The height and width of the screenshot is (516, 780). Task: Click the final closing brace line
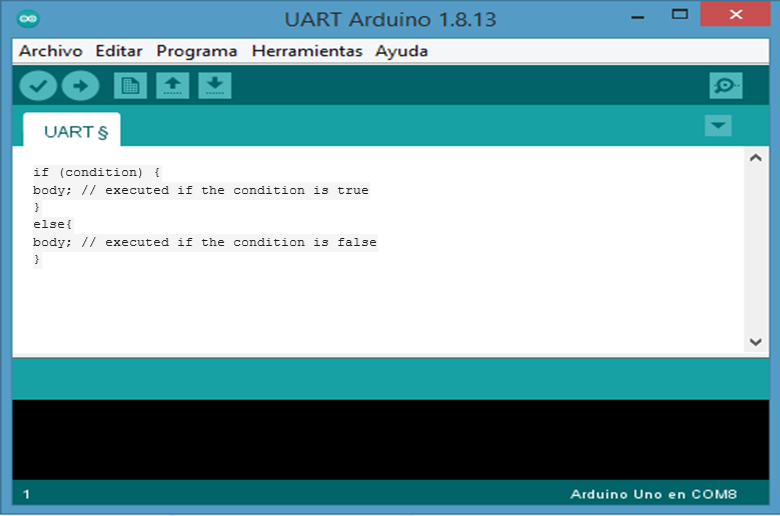(x=37, y=260)
